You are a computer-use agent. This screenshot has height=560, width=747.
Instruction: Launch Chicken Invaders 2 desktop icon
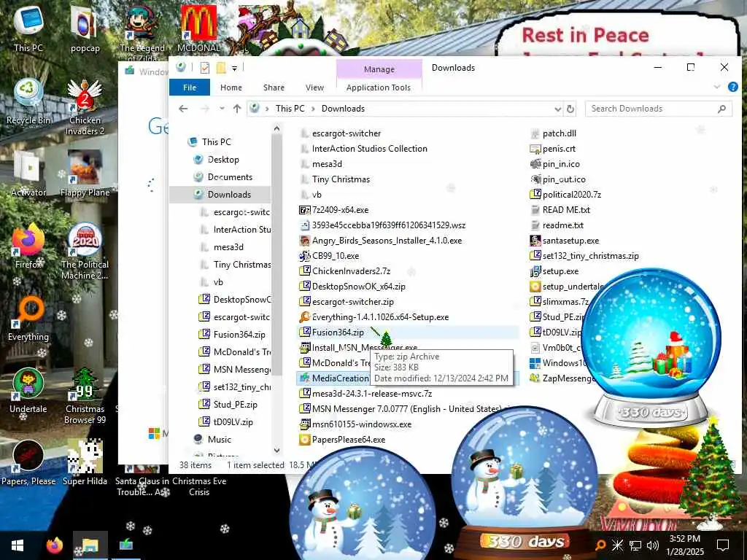click(x=85, y=106)
